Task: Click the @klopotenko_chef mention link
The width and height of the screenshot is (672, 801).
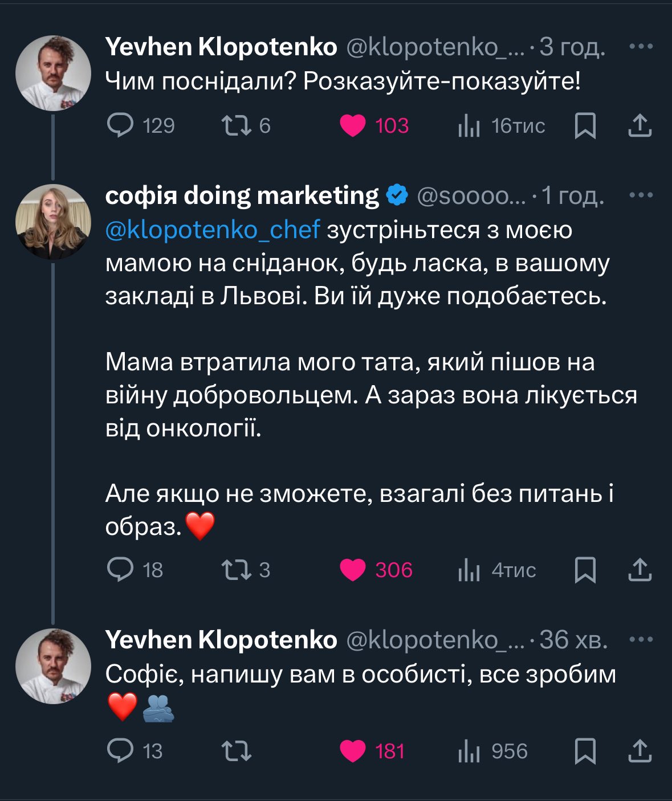Action: [x=213, y=230]
